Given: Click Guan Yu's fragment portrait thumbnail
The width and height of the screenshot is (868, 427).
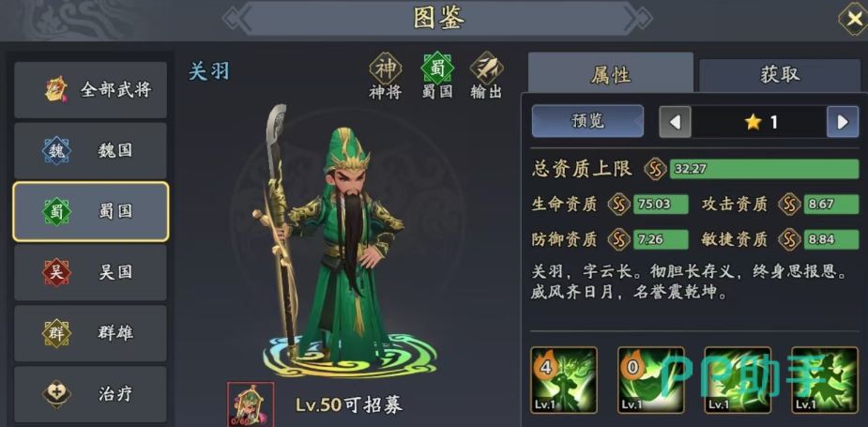Looking at the screenshot, I should pos(251,404).
